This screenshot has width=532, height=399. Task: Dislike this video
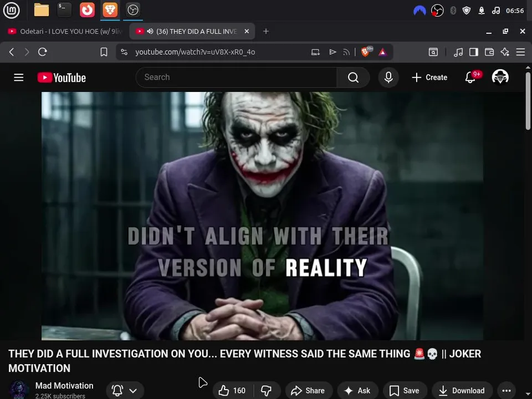(267, 391)
